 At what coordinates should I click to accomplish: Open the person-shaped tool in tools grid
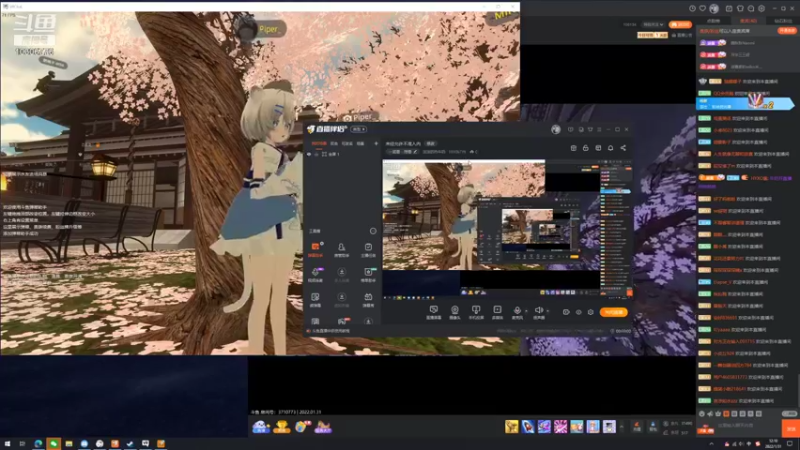tap(341, 249)
